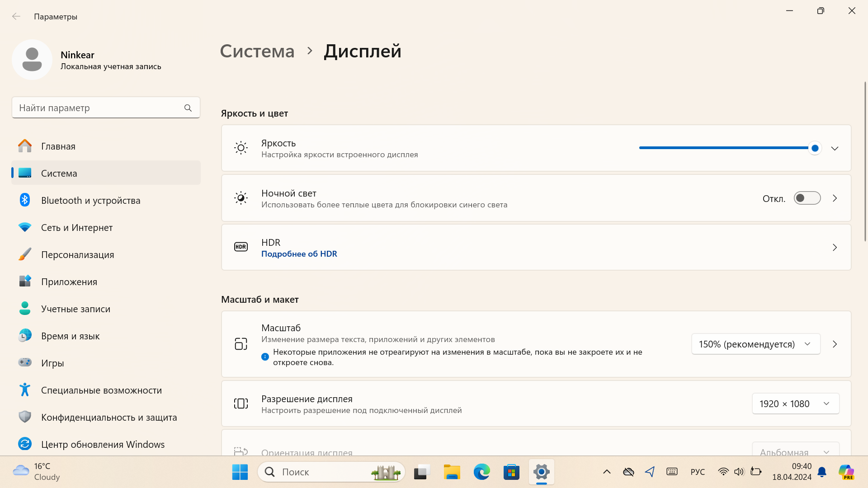Viewport: 868px width, 488px height.
Task: Open the Масштаб 150% dropdown
Action: [x=755, y=344]
